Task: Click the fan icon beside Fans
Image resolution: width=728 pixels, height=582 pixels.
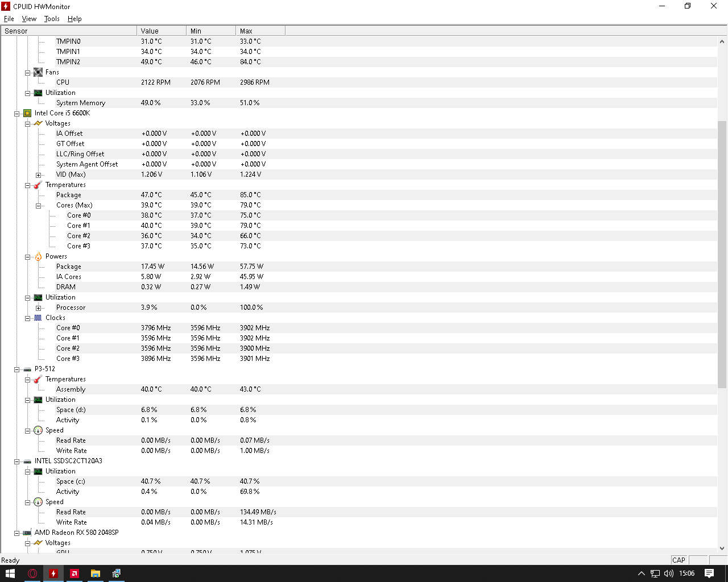Action: [38, 72]
